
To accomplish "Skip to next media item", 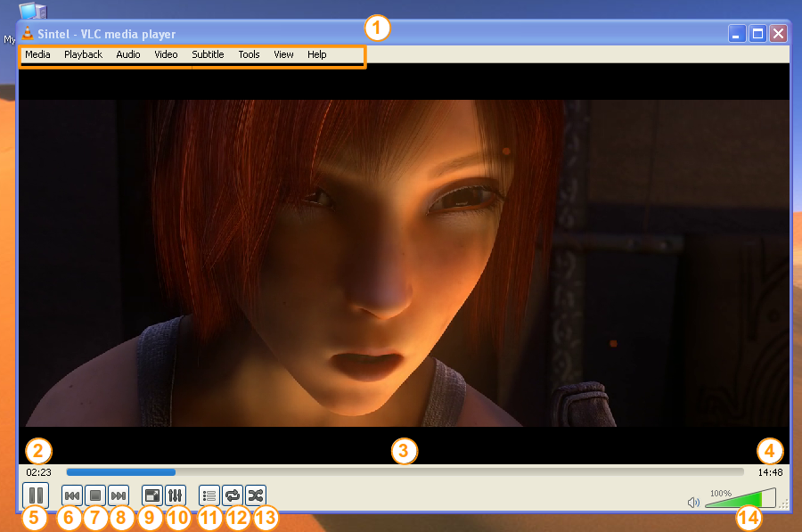I will coord(119,495).
